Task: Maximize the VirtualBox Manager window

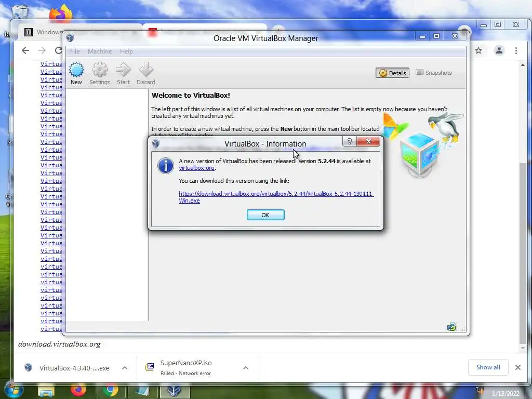Action: pyautogui.click(x=436, y=36)
